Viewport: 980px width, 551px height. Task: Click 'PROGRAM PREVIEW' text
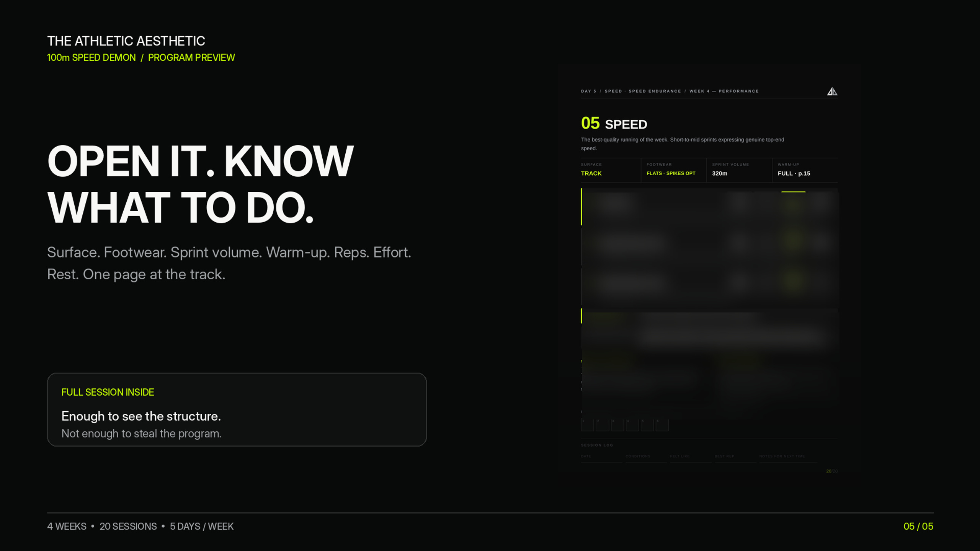[x=191, y=57]
